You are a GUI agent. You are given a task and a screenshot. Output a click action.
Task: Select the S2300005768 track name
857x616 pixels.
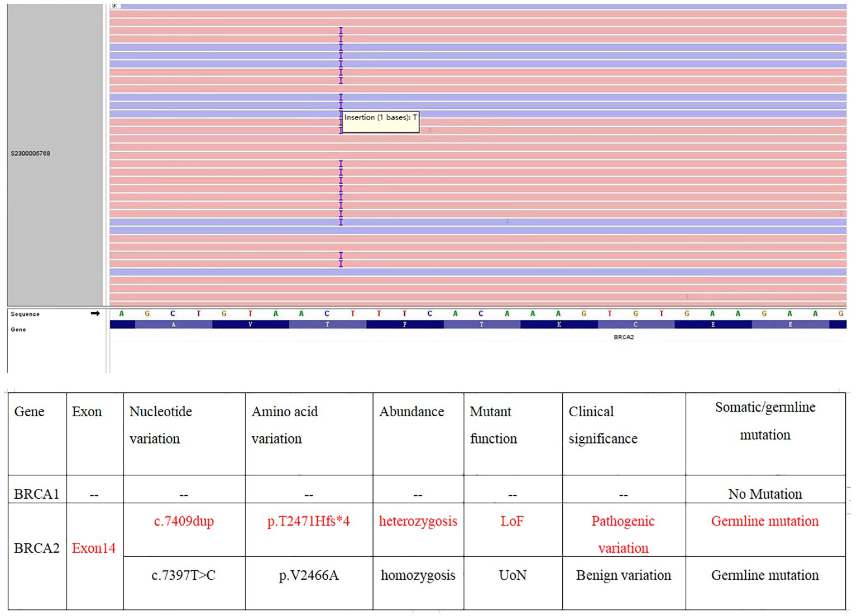click(31, 153)
